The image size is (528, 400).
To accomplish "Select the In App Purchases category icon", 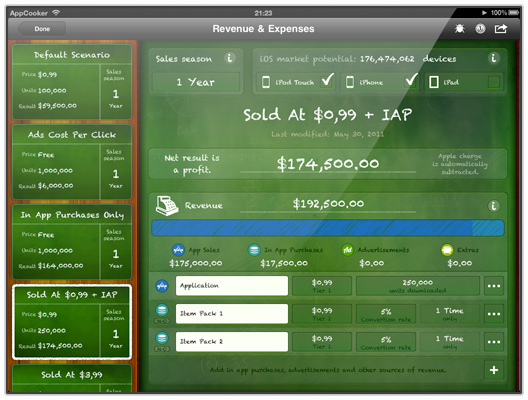I will tap(254, 250).
